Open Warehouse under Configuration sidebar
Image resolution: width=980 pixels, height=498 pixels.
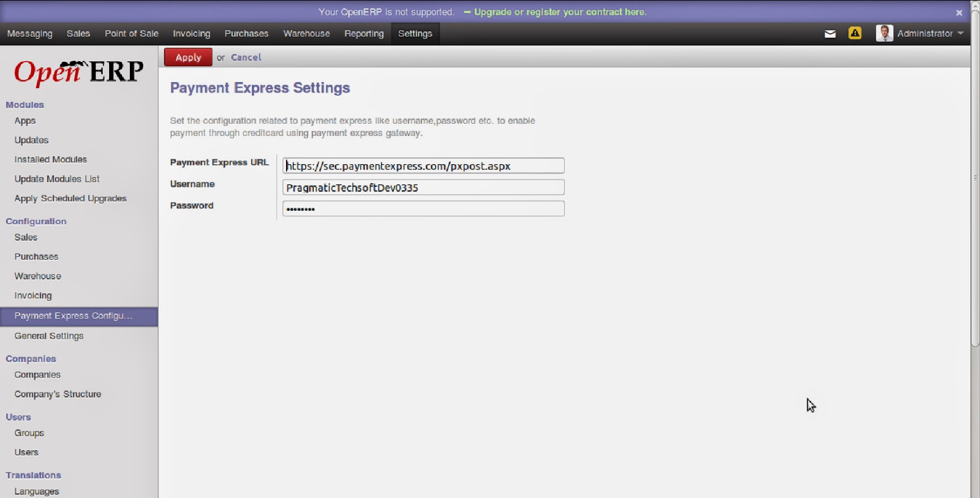[38, 276]
